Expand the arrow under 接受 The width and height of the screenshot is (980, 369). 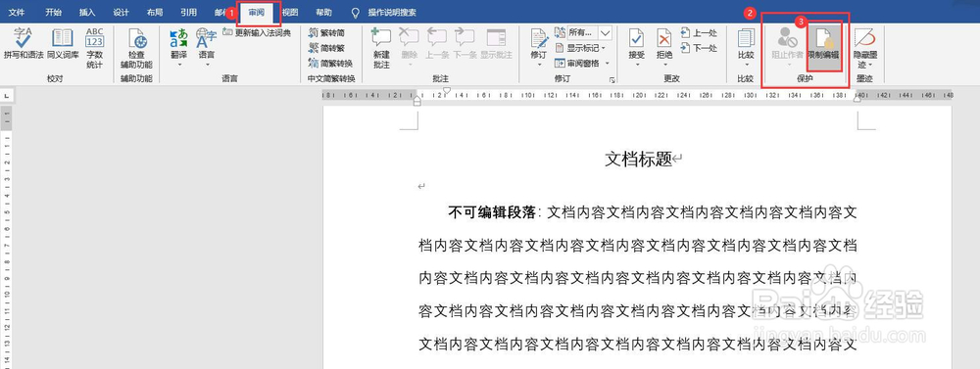636,65
